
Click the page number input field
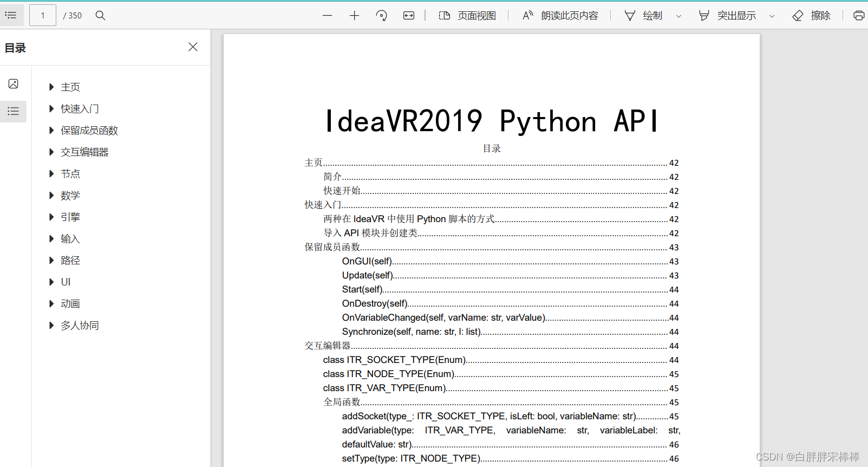[x=43, y=15]
